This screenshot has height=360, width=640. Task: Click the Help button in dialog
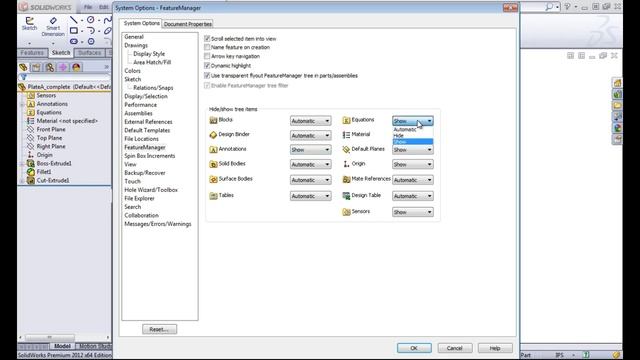[495, 348]
